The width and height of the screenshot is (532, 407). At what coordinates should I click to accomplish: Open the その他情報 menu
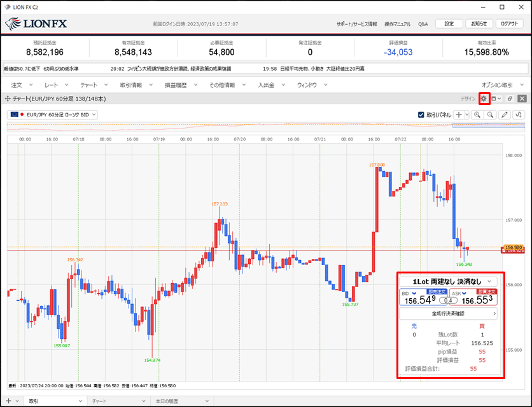(227, 85)
